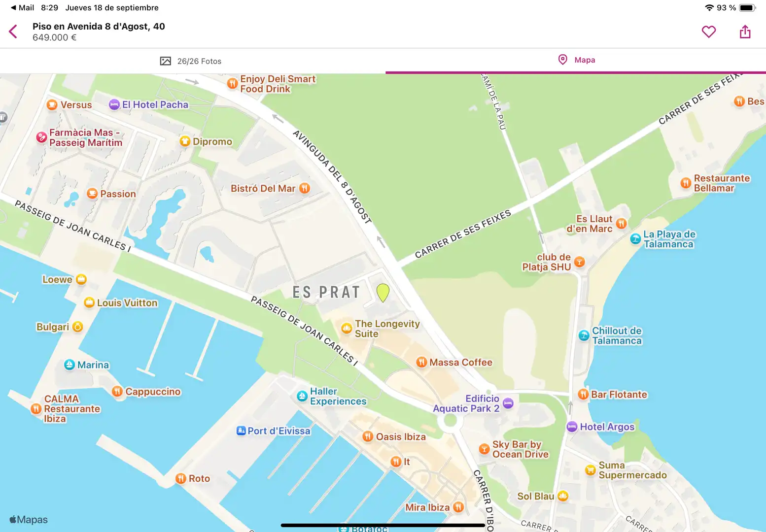Select the Mapa tab
Image resolution: width=766 pixels, height=532 pixels.
576,60
